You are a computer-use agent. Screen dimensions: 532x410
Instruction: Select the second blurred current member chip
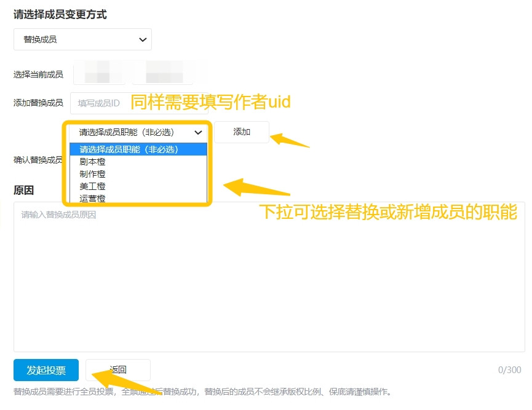pos(162,73)
